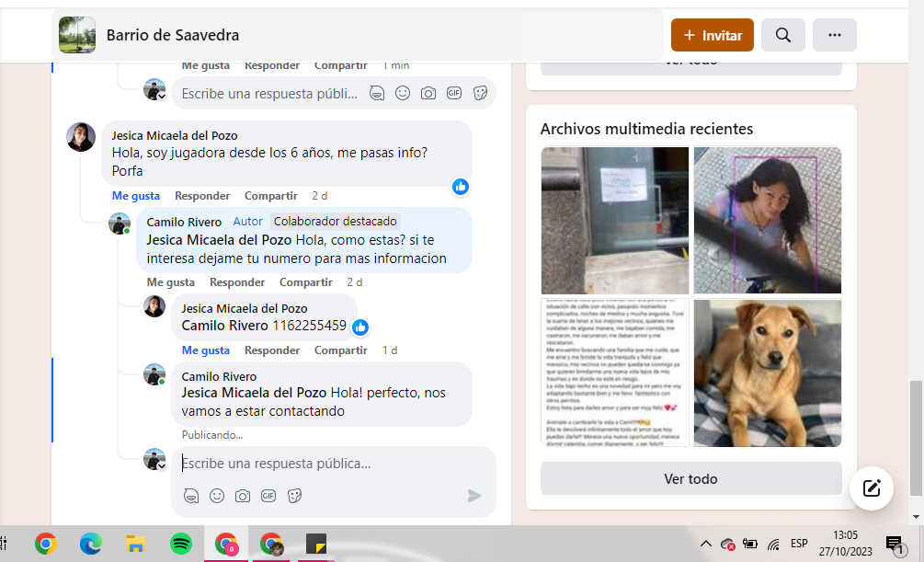The width and height of the screenshot is (924, 562).
Task: Toggle Me gusta on 'soy jugadora' comment
Action: [135, 196]
